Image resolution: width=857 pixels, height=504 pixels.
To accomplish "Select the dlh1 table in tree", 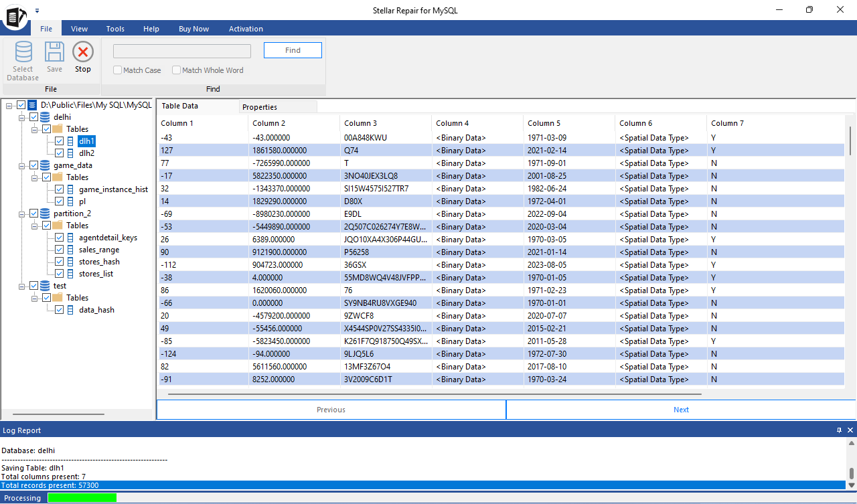I will click(86, 141).
